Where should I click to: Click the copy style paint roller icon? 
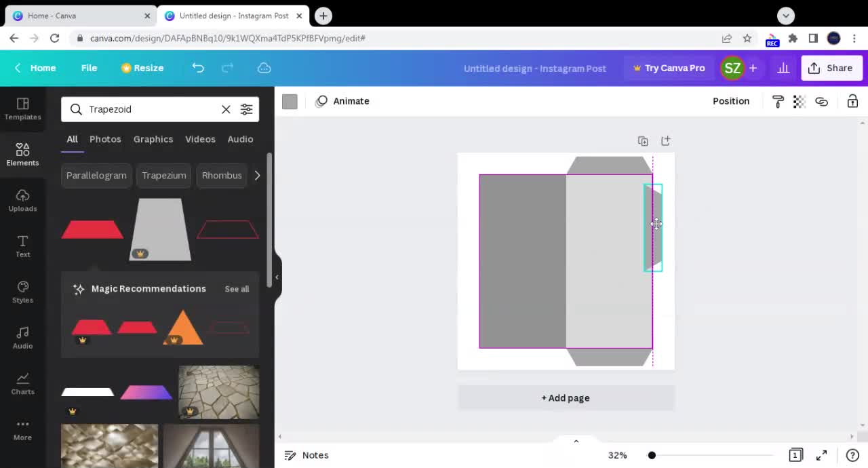(x=778, y=101)
